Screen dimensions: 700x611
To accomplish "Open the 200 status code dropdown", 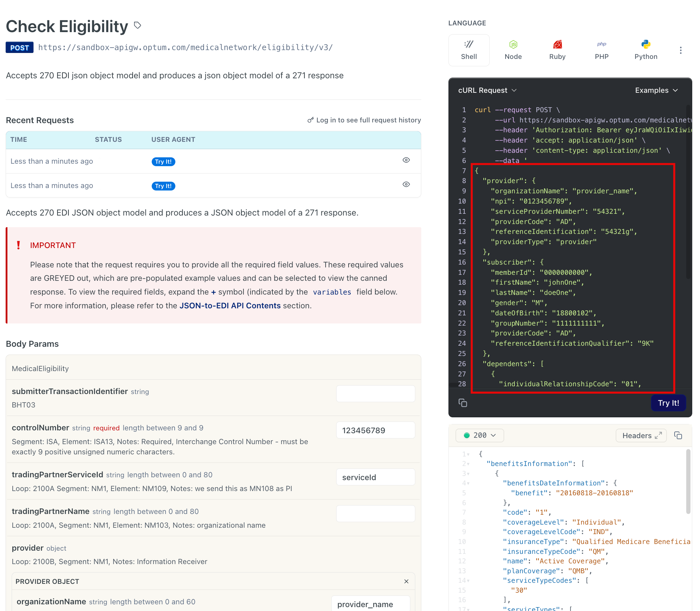I will pos(480,435).
